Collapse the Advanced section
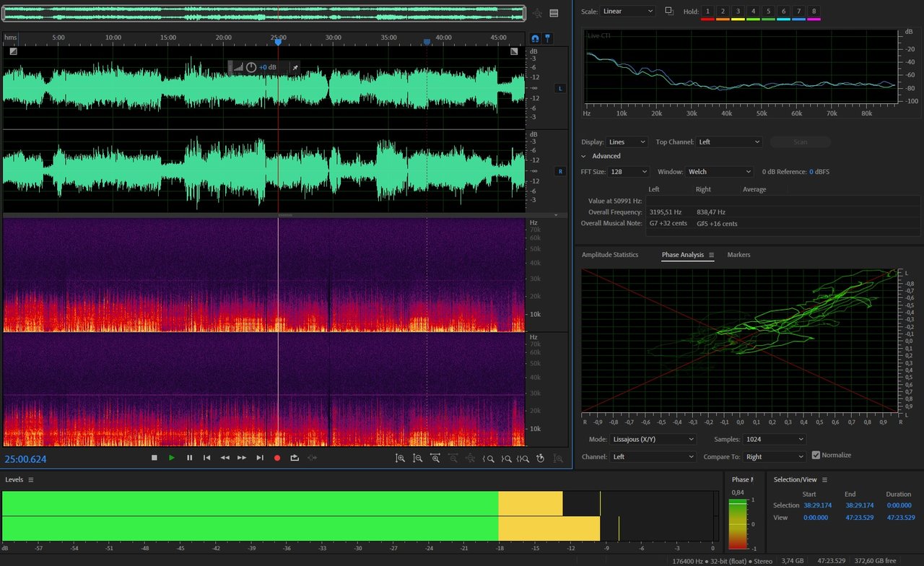 pyautogui.click(x=584, y=156)
